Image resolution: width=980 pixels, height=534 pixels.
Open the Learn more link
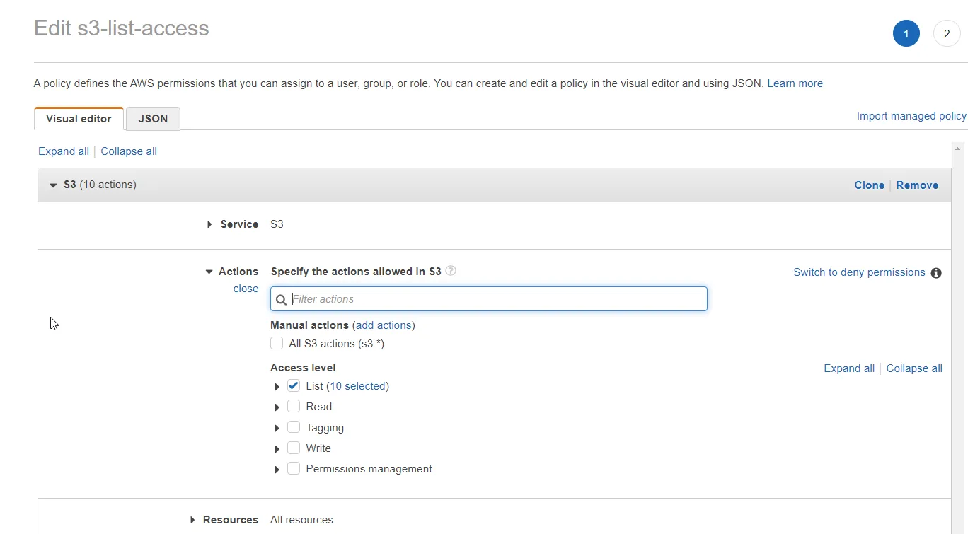[x=795, y=83]
